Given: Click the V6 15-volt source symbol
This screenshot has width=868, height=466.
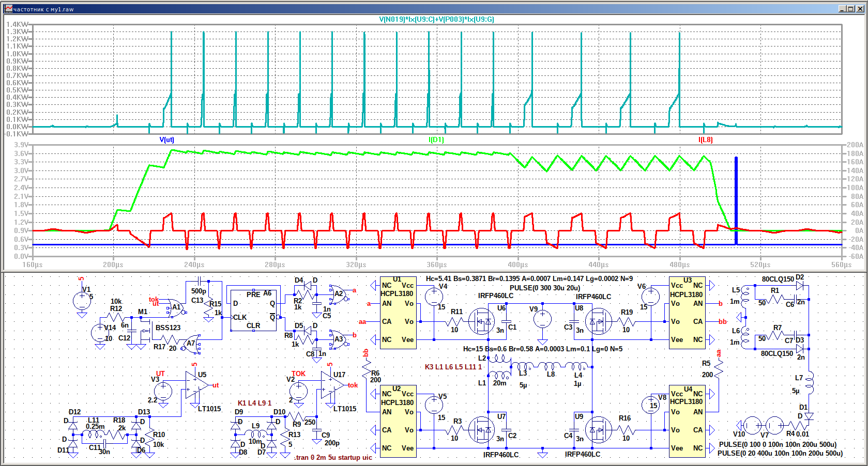Looking at the screenshot, I should [x=651, y=297].
